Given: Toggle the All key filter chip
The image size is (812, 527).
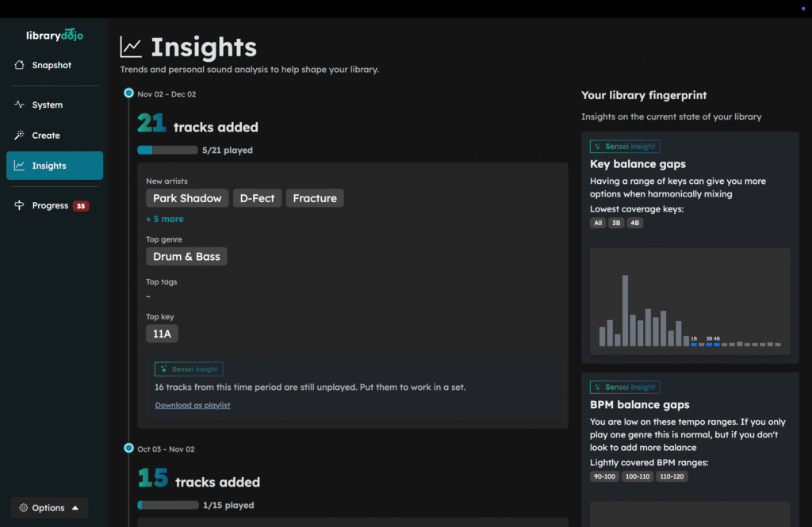Looking at the screenshot, I should (598, 223).
